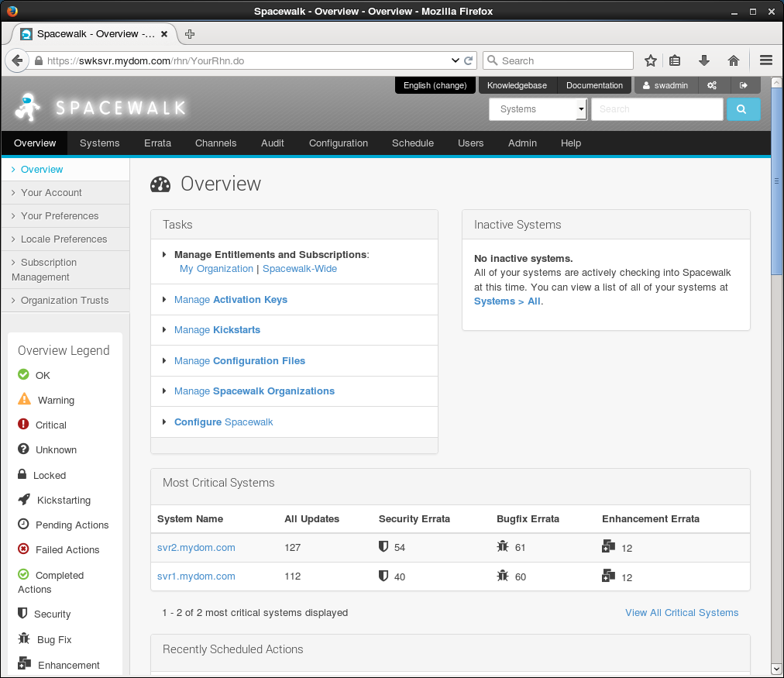Open the Help navigation tab
784x678 pixels.
(570, 143)
